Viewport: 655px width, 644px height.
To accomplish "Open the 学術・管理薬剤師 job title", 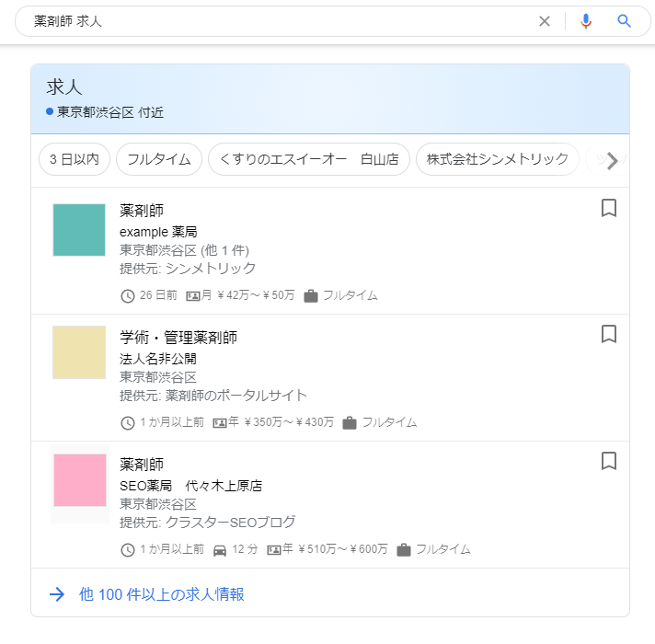I will coord(178,338).
